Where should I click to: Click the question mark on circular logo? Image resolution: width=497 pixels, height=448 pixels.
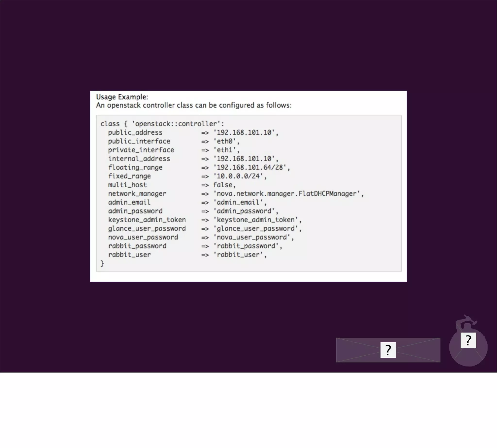point(468,340)
